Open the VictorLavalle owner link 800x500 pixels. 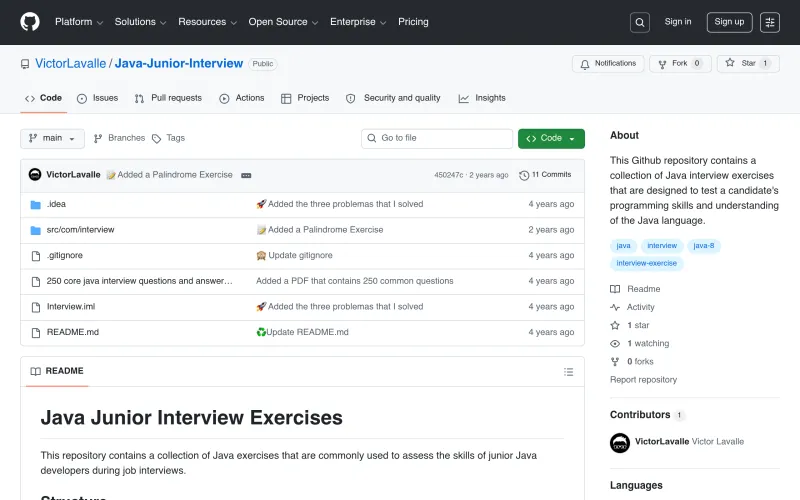[70, 64]
